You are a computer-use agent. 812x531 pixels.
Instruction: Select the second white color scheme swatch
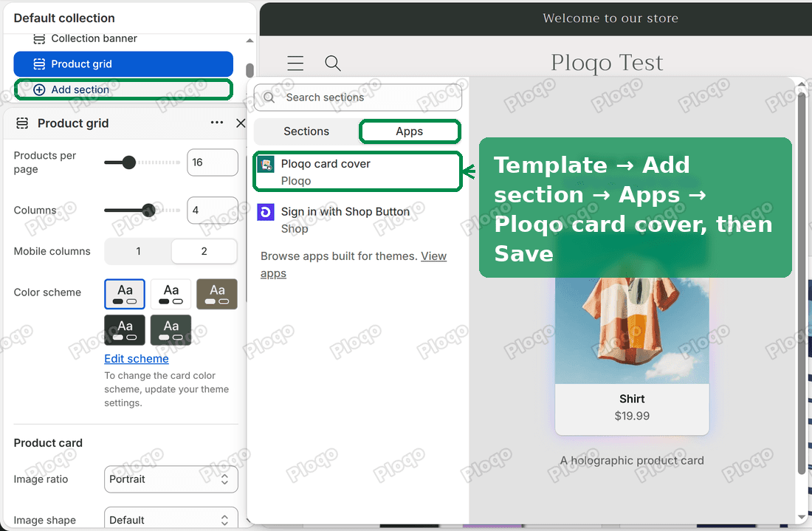click(x=171, y=294)
